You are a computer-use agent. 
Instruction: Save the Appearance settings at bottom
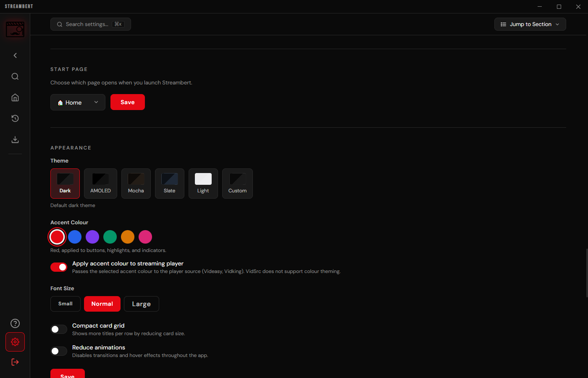[x=68, y=374]
